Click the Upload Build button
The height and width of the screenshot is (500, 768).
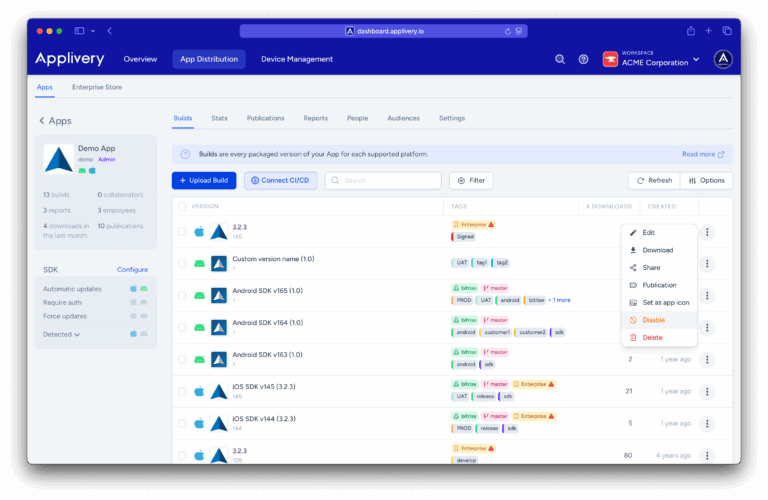[x=204, y=181]
